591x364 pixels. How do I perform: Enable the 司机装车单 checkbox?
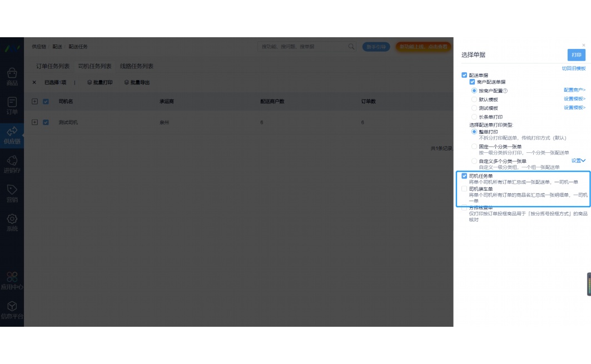point(464,189)
